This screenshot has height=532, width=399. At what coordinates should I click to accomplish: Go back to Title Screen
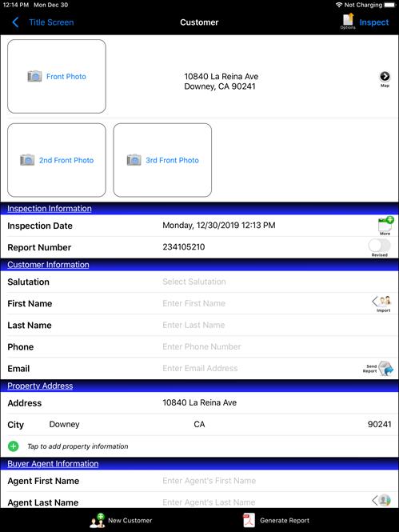coord(42,22)
